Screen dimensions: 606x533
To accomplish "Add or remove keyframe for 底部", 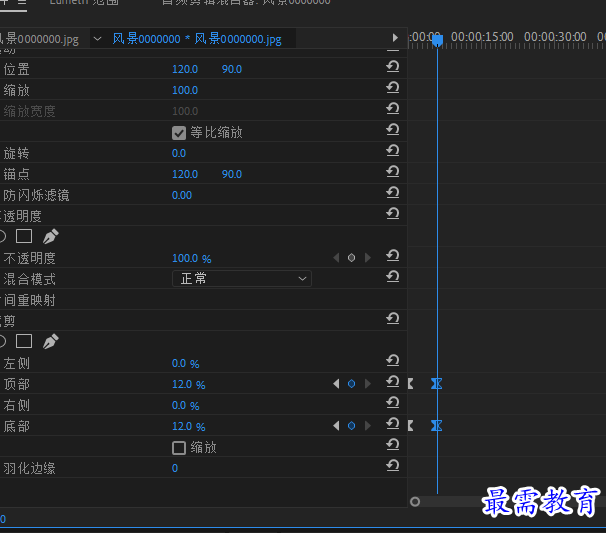I will click(351, 426).
